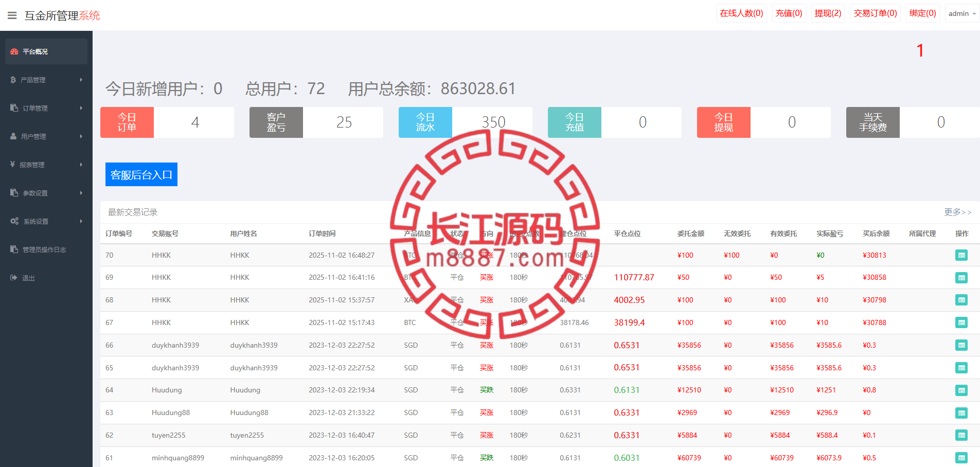This screenshot has width=980, height=467.
Task: Open 平台概况 in the sidebar
Action: pos(46,51)
